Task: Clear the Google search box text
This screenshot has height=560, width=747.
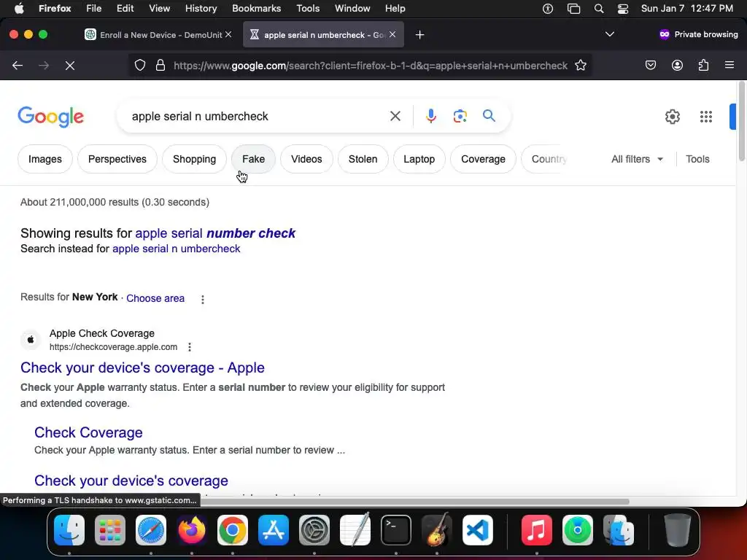Action: click(x=395, y=116)
